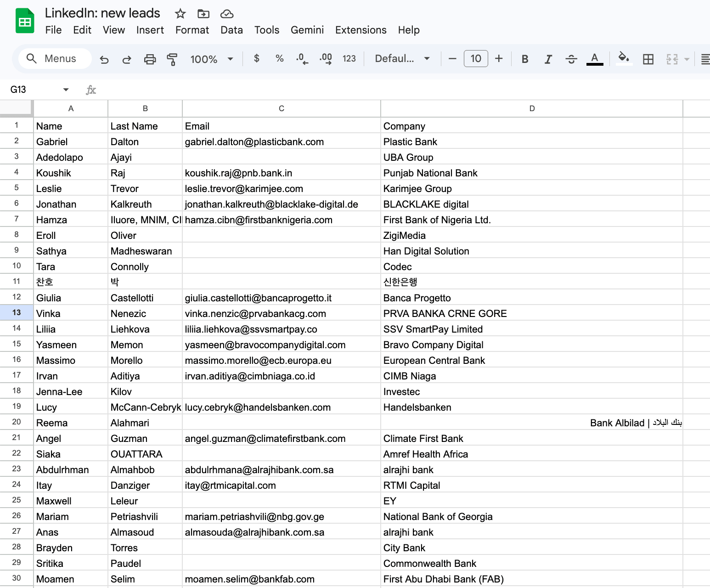
Task: Increase font size with plus button
Action: pos(499,59)
